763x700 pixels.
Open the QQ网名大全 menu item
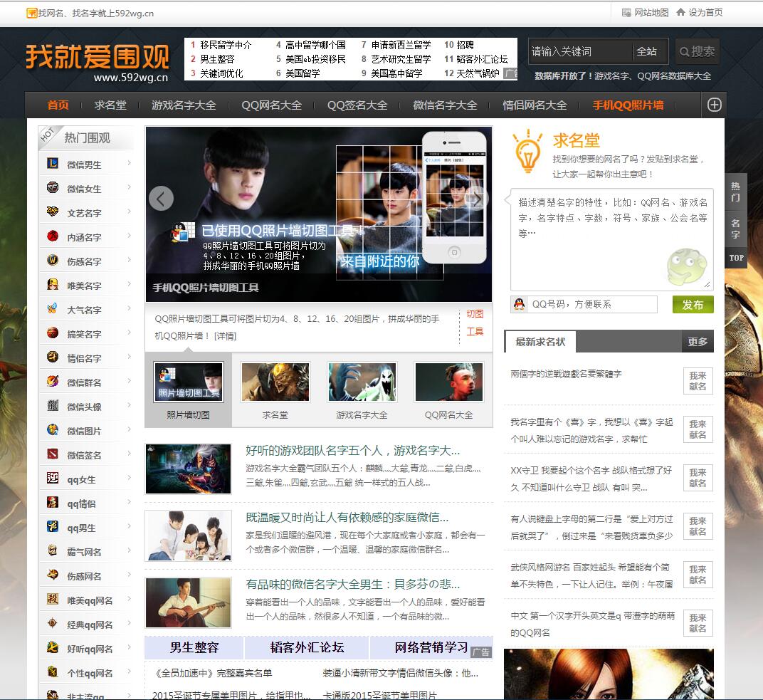(x=271, y=105)
